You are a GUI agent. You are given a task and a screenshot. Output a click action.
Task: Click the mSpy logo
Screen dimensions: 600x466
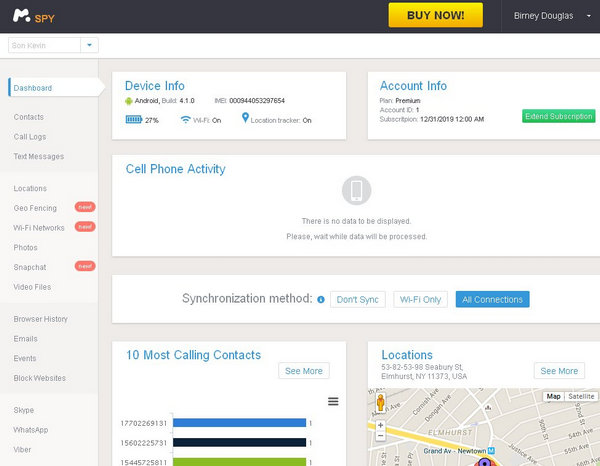click(x=34, y=16)
